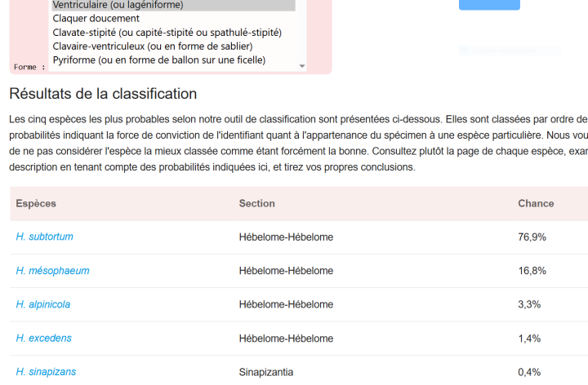The width and height of the screenshot is (588, 385).
Task: Click the 76,9% chance value
Action: point(532,237)
